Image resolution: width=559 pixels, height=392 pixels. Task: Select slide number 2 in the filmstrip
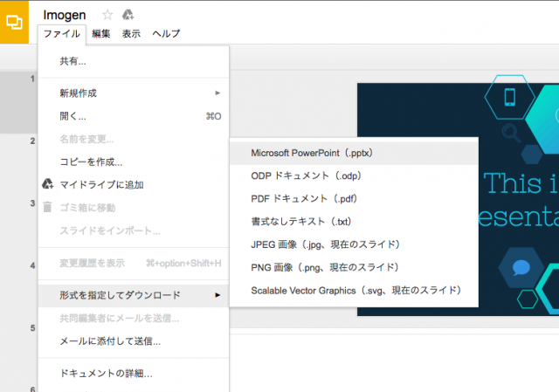[x=33, y=141]
